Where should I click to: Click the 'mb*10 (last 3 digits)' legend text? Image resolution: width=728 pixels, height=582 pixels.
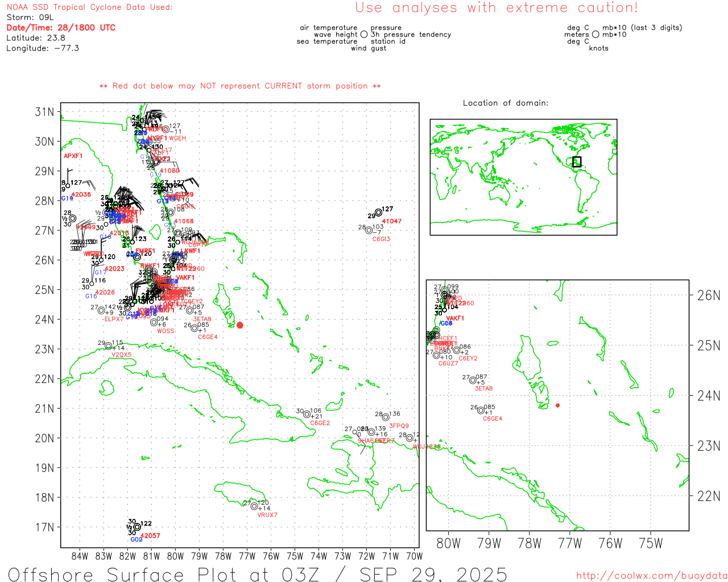coord(642,27)
